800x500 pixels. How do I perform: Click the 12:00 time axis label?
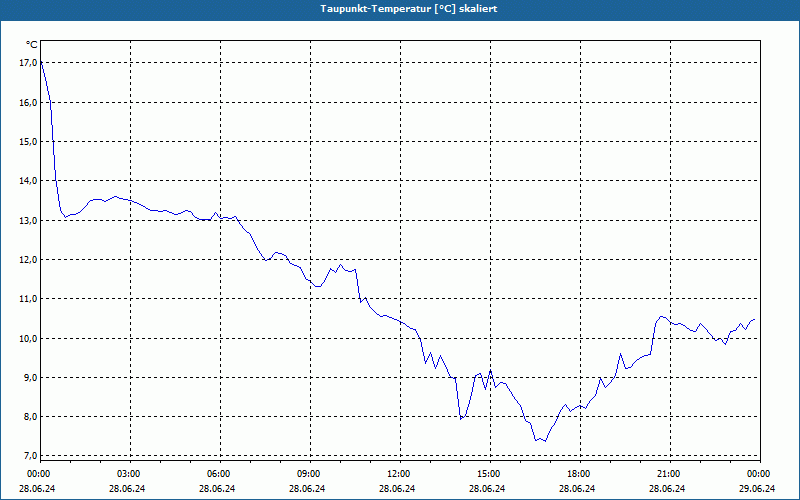tap(400, 474)
